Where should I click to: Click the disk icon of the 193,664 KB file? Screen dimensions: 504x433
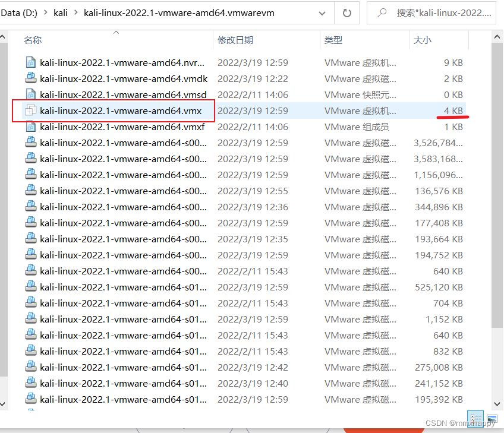pos(30,239)
